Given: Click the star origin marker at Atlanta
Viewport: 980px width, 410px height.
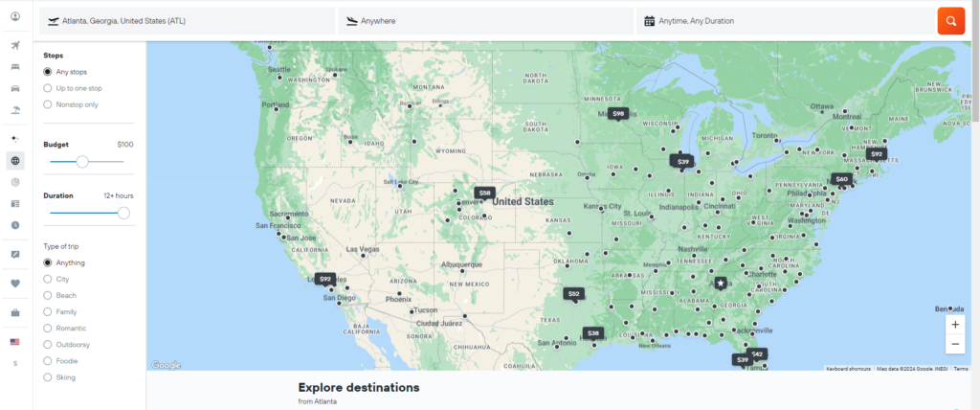Looking at the screenshot, I should [721, 284].
